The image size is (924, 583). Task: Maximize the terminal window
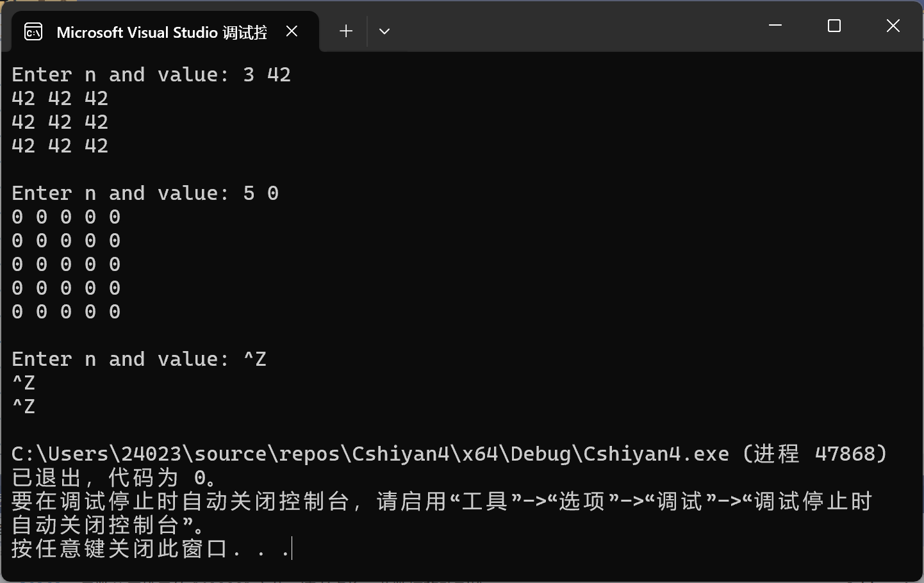834,26
